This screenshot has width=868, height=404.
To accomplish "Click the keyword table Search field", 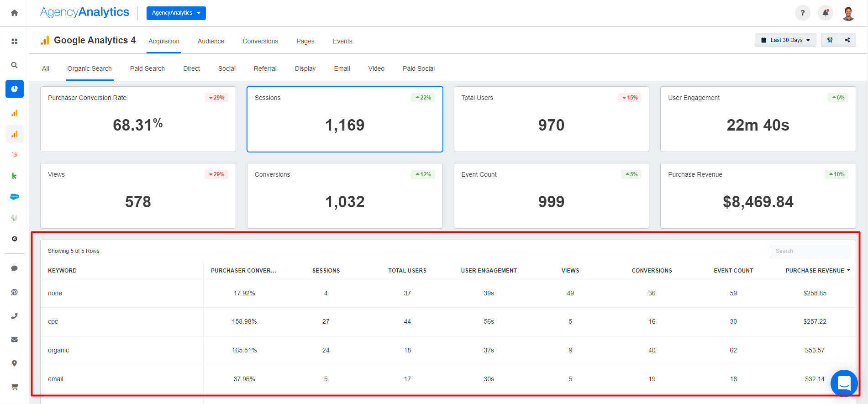I will coord(809,251).
